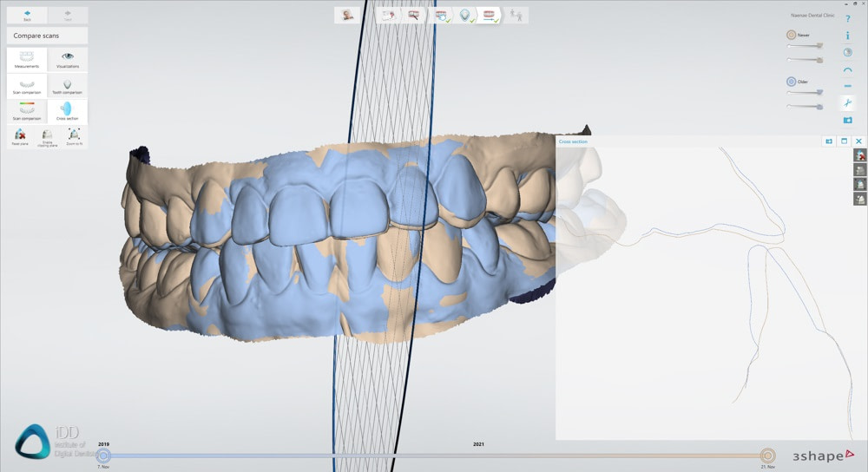Activate the Cross section tool
Screen dimensions: 868x472
[68, 111]
